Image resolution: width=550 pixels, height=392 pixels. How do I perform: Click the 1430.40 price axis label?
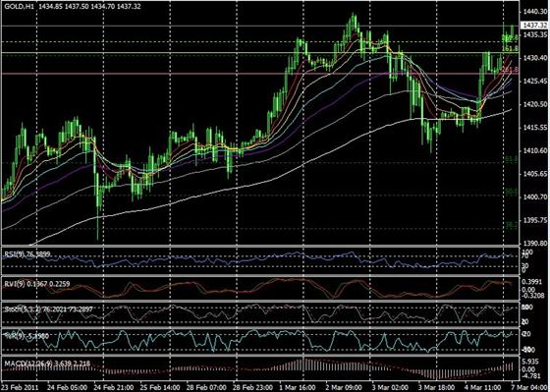point(534,58)
